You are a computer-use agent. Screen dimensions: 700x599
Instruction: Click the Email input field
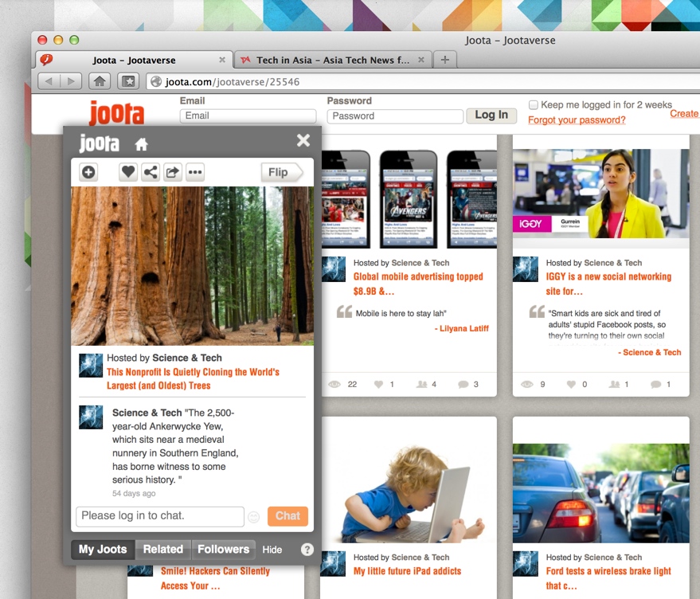[x=248, y=115]
